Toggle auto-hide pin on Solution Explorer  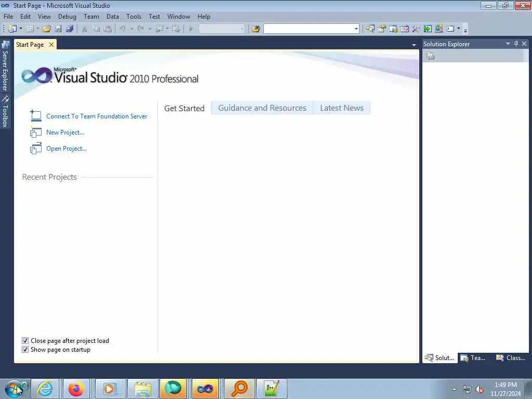516,44
